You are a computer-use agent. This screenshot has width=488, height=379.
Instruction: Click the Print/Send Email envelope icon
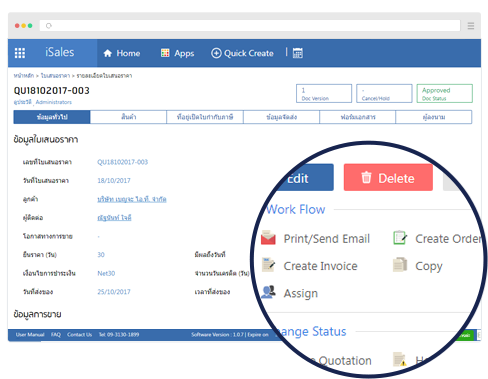pyautogui.click(x=268, y=238)
